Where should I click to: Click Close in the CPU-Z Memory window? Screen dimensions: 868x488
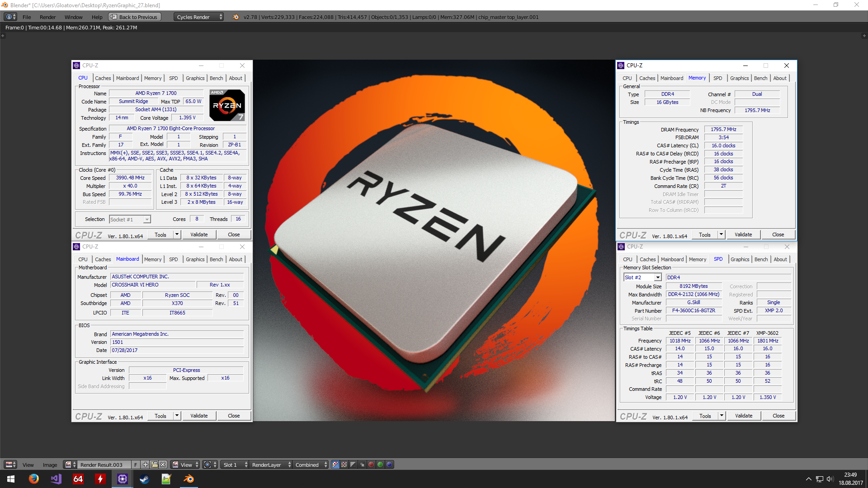click(x=778, y=235)
